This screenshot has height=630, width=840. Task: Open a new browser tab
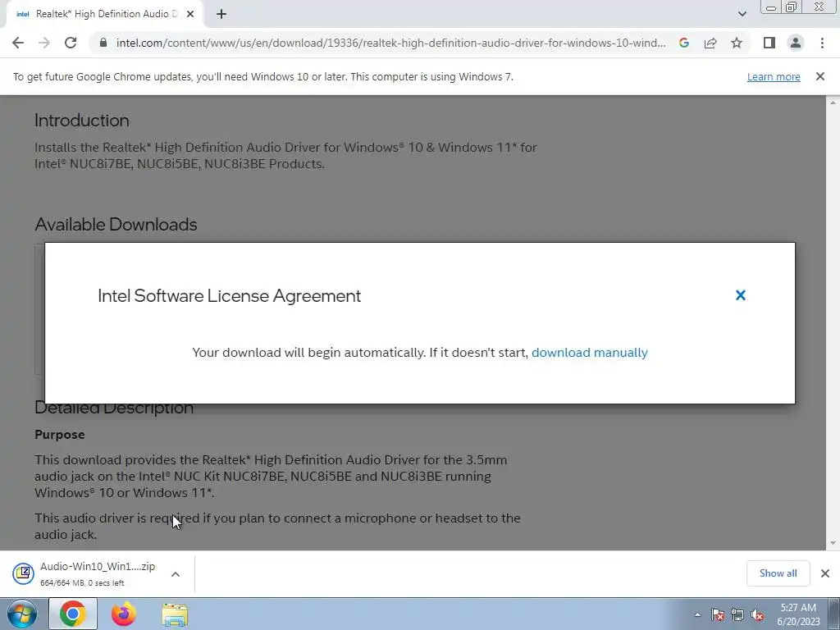(221, 14)
